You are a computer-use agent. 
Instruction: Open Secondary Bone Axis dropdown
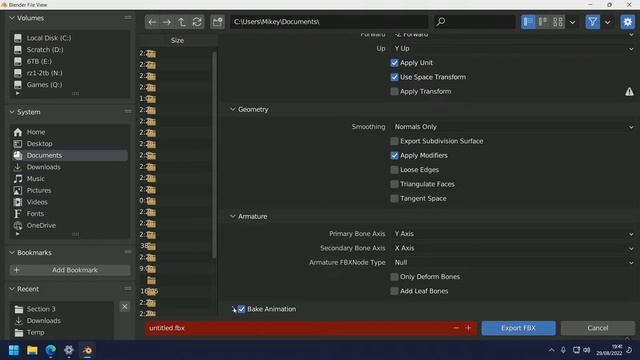[x=513, y=248]
